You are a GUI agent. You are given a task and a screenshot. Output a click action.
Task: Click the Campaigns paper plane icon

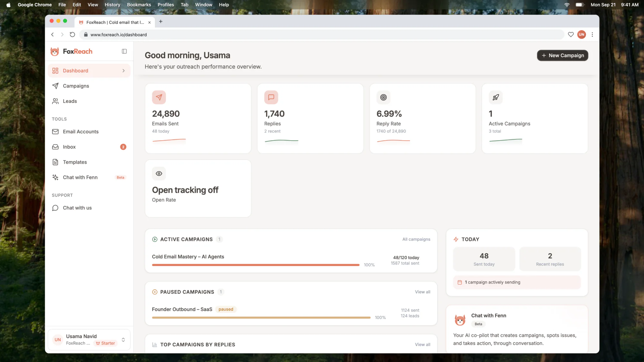(x=55, y=86)
